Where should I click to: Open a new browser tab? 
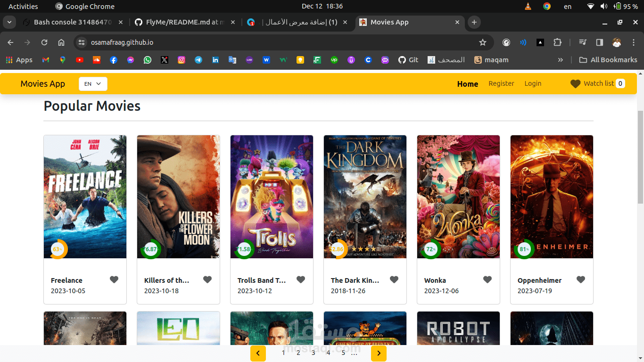coord(474,22)
